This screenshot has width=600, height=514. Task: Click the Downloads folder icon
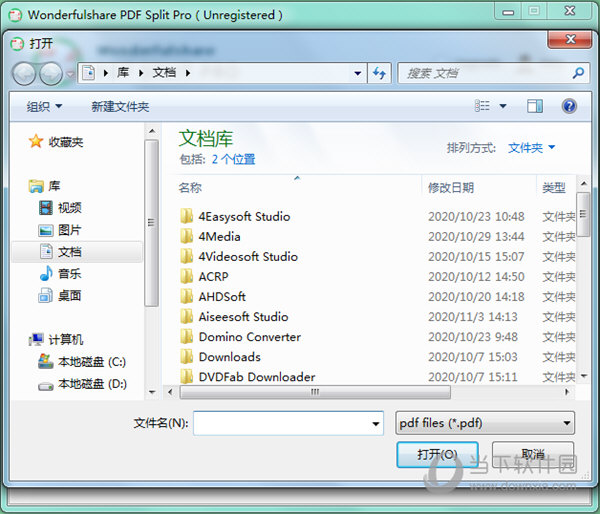[186, 357]
